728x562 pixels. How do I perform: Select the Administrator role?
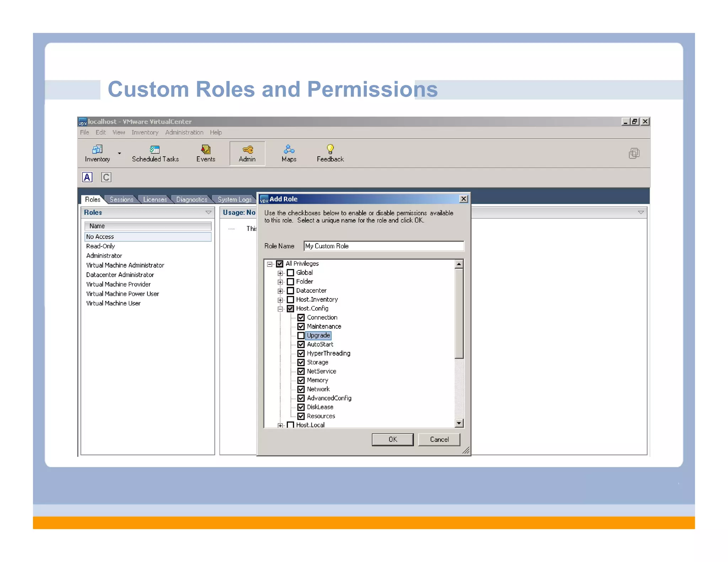click(x=104, y=256)
